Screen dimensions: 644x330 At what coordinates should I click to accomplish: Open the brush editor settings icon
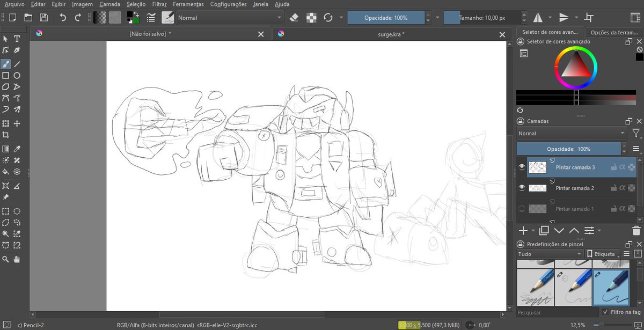[152, 18]
